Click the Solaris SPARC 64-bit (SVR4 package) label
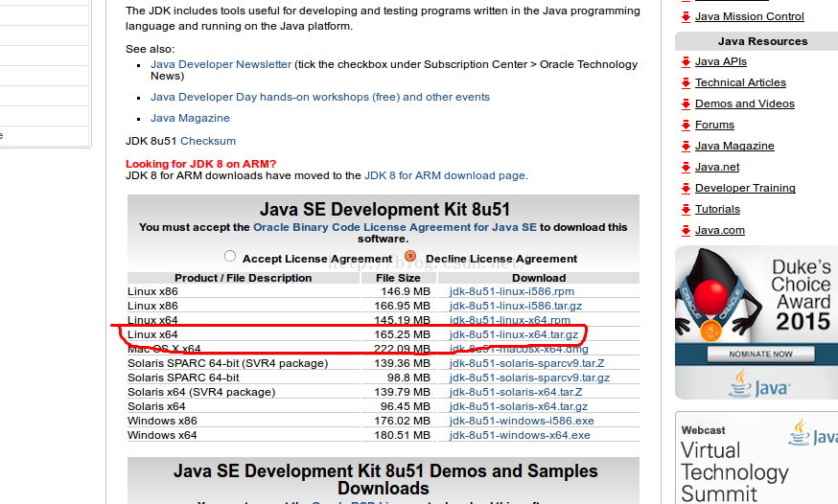 227,363
